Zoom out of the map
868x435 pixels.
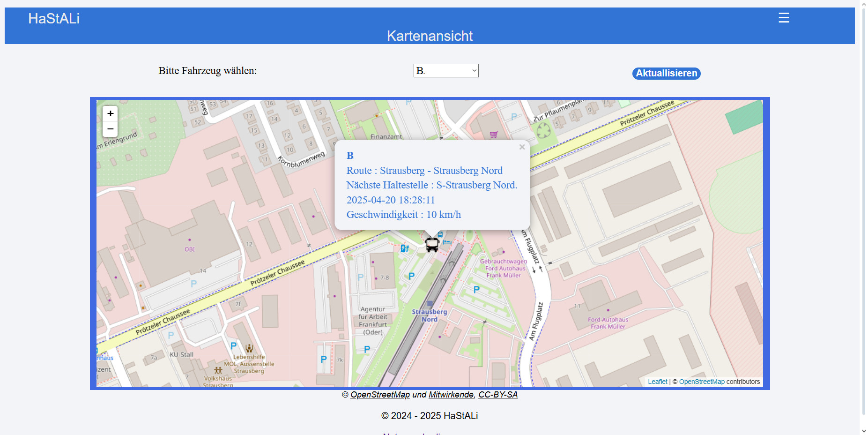pyautogui.click(x=110, y=129)
